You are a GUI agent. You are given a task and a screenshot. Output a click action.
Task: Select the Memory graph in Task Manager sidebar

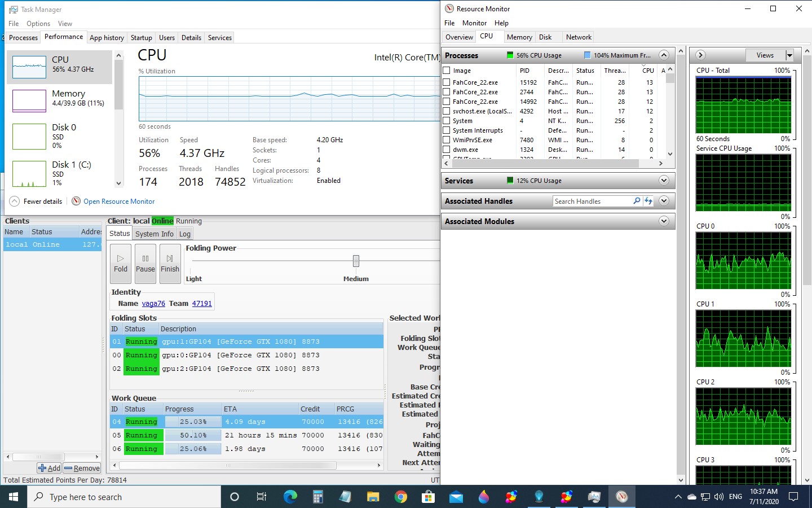[60, 100]
